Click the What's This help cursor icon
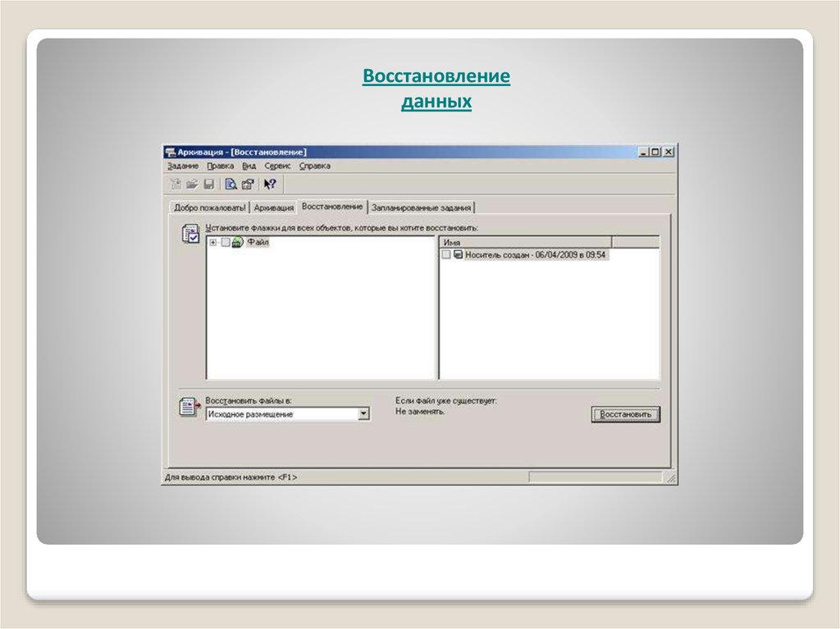840x629 pixels. [x=269, y=185]
